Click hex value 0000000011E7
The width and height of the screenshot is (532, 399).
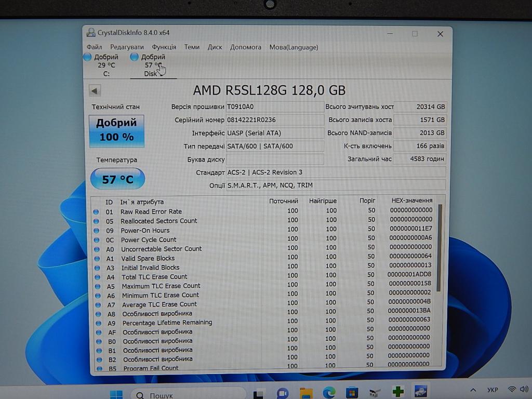tap(410, 229)
